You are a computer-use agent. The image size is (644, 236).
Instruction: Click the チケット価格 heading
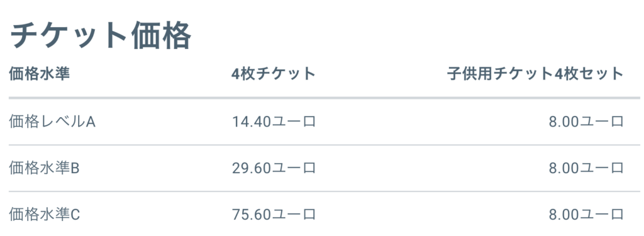(100, 36)
